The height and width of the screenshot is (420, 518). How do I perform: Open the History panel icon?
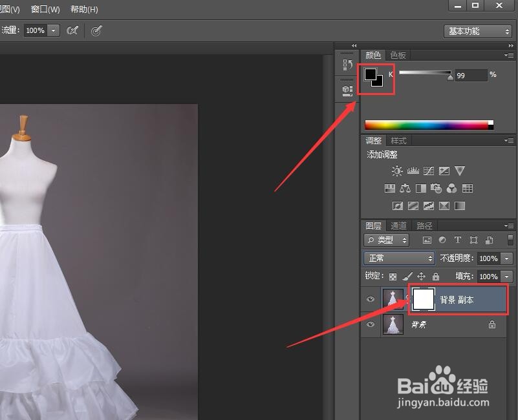pyautogui.click(x=347, y=65)
